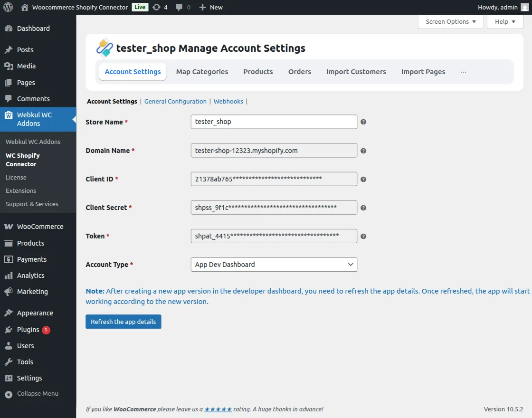Open the Import Customers tab

(356, 72)
